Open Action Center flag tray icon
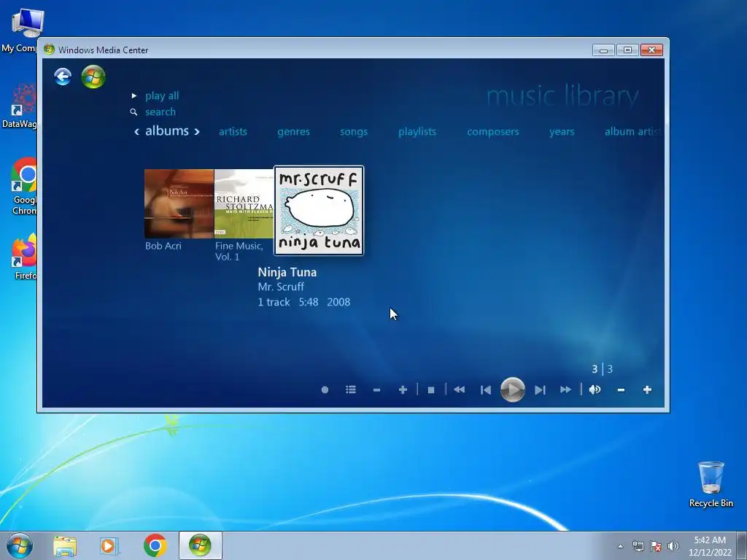 [656, 546]
